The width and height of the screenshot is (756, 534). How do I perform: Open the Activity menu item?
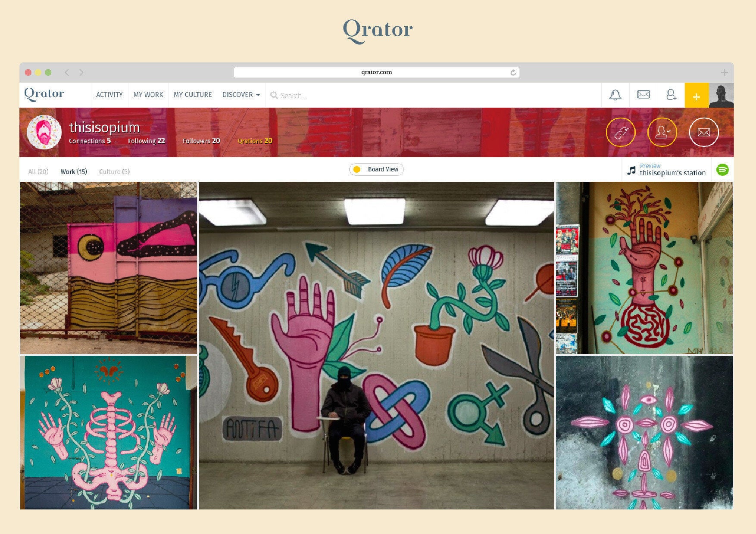pos(109,95)
